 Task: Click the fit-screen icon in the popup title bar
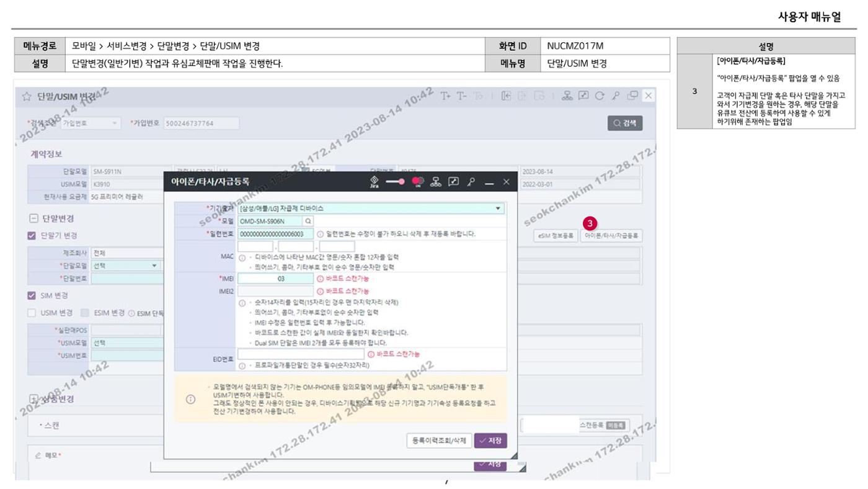tap(454, 182)
